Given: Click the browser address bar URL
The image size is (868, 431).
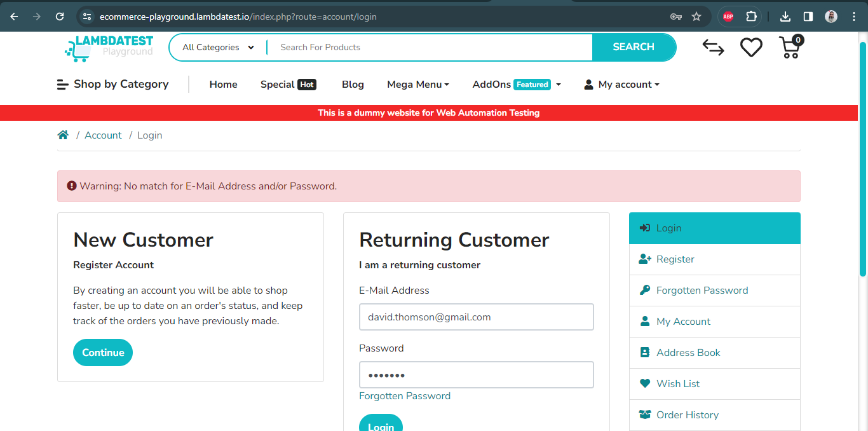Looking at the screenshot, I should 238,17.
